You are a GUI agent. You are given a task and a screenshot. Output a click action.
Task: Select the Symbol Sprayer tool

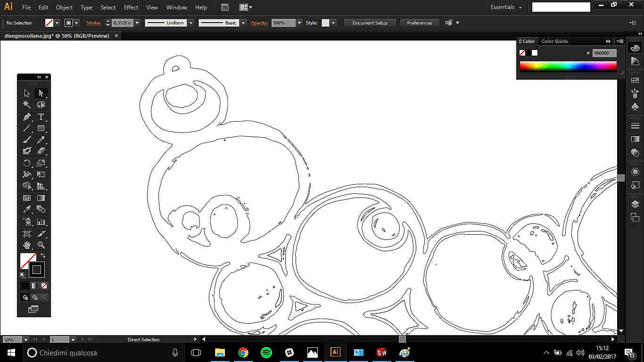27,222
